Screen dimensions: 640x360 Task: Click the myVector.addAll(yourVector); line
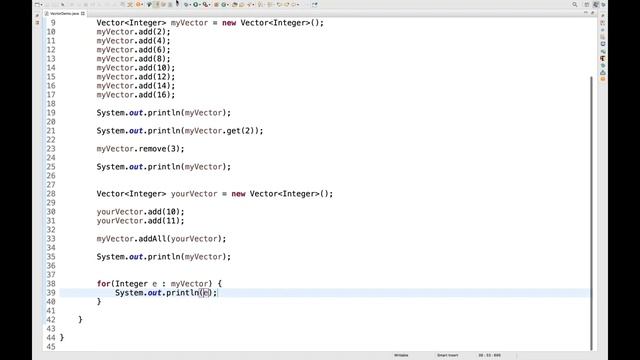click(161, 239)
